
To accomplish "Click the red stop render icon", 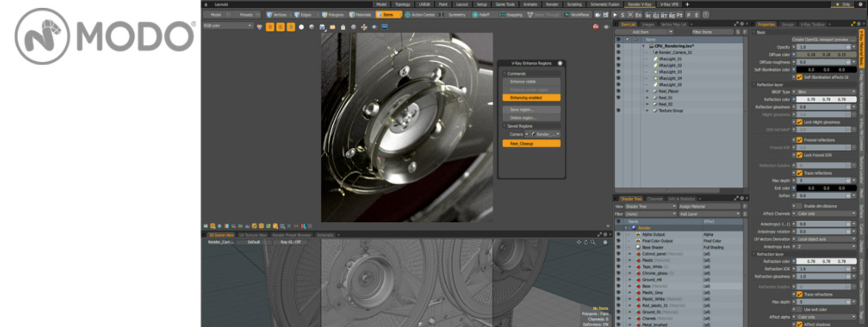I will 595,27.
